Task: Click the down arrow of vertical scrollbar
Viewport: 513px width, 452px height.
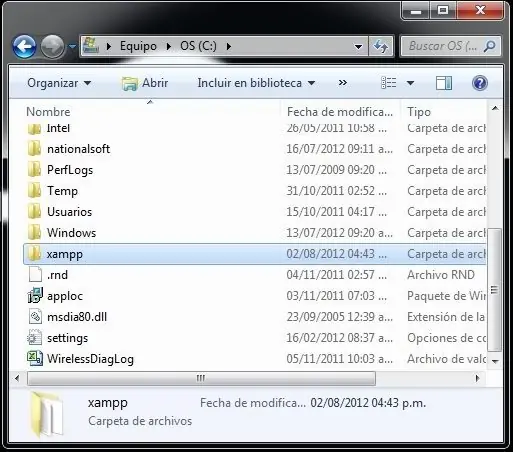Action: 495,361
